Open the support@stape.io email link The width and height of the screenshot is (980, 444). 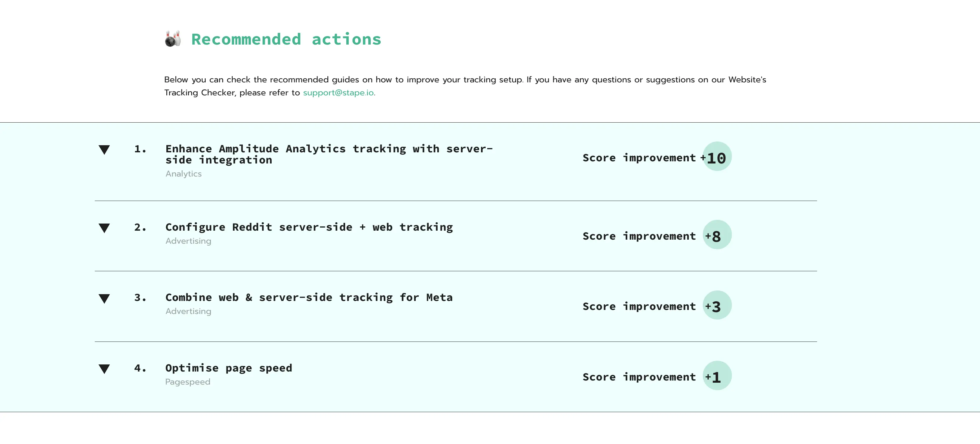[x=338, y=93]
